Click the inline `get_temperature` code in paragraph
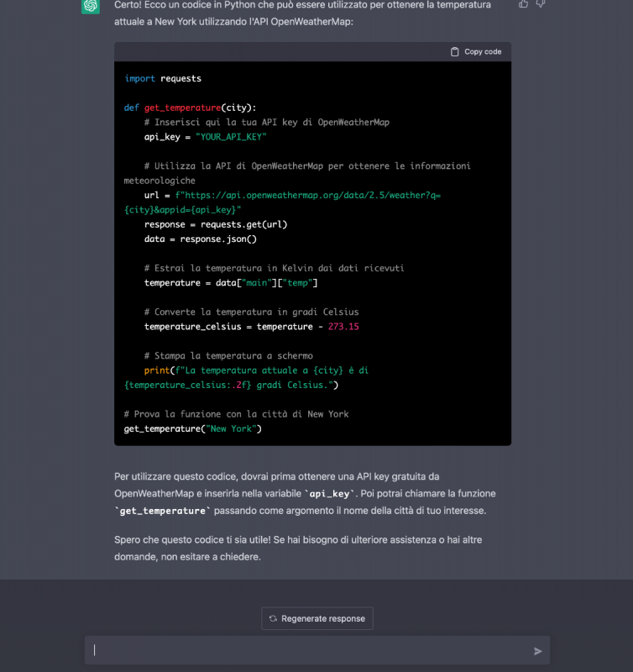Screen dimensions: 633x672 pyautogui.click(x=163, y=511)
